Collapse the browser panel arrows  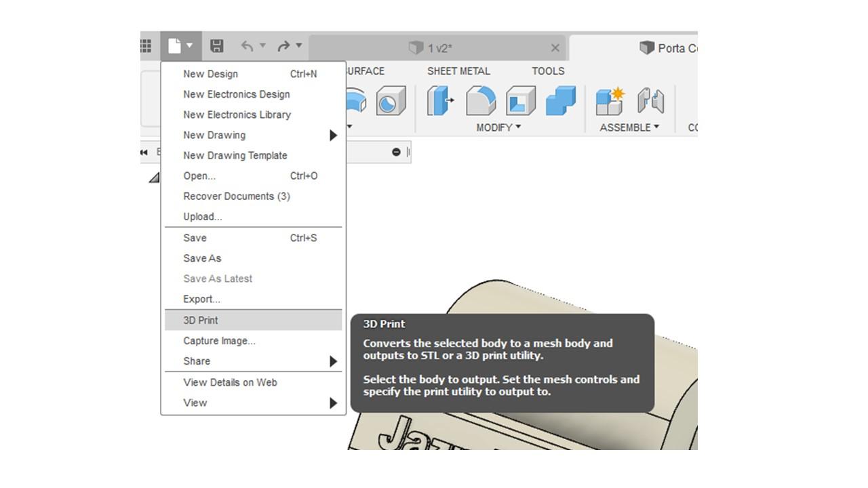144,152
